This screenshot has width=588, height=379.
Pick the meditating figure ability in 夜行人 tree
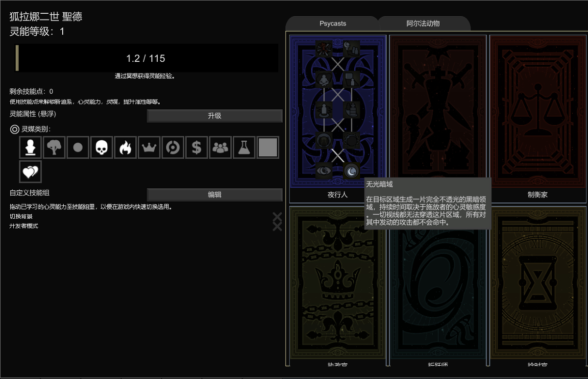coord(323,79)
